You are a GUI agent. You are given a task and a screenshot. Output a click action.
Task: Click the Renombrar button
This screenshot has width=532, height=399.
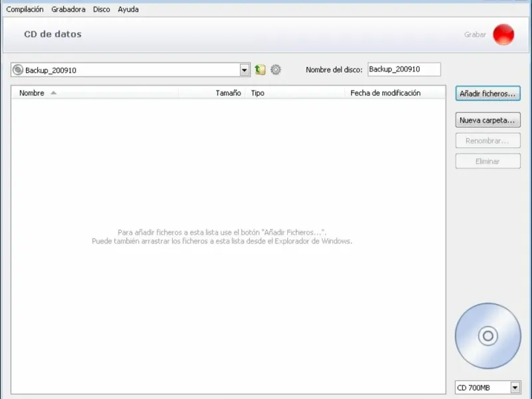point(487,141)
